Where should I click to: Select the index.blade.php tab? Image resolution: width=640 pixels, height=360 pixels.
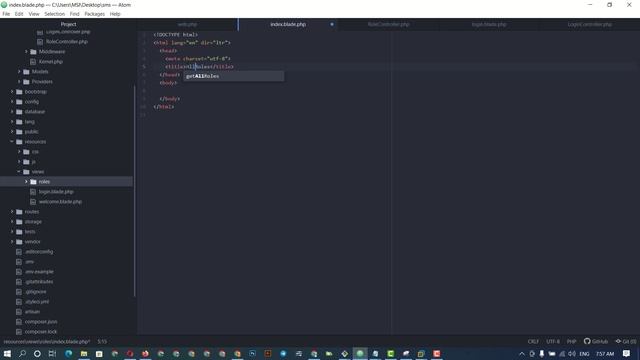288,24
